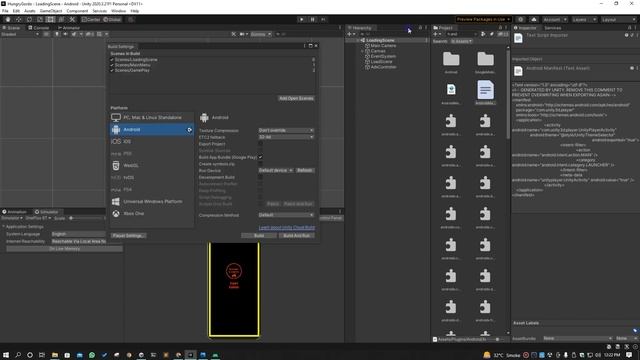Image resolution: width=640 pixels, height=360 pixels.
Task: Select the Rect Transform tool
Action: point(51,19)
